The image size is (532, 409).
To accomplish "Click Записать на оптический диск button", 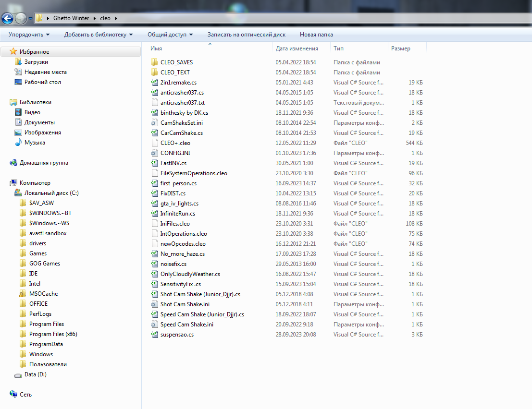I will (x=246, y=35).
